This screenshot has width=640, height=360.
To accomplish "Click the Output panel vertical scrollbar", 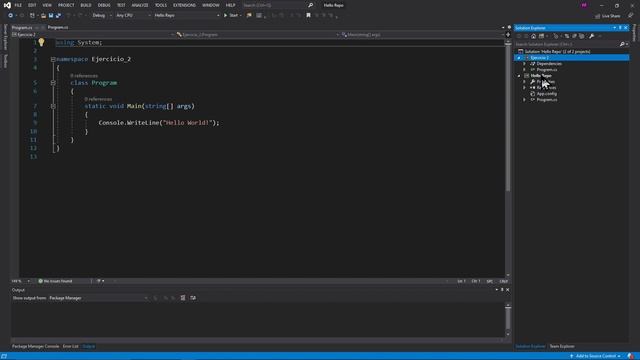I will pyautogui.click(x=508, y=320).
